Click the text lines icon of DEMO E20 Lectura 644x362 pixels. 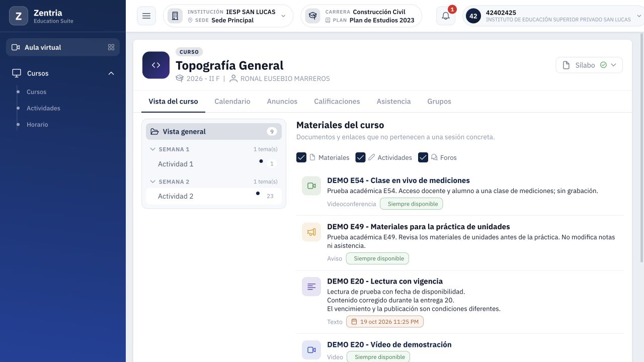pyautogui.click(x=311, y=287)
